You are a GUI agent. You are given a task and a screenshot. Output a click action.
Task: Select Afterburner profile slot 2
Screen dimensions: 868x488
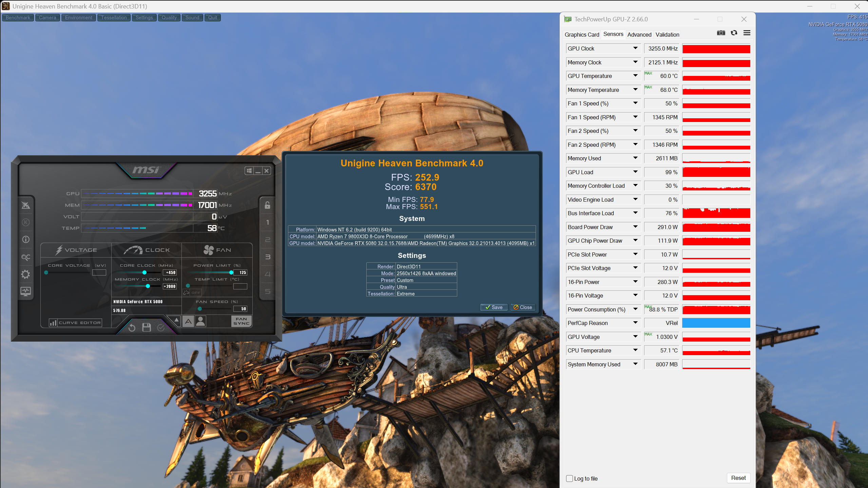[x=268, y=240]
